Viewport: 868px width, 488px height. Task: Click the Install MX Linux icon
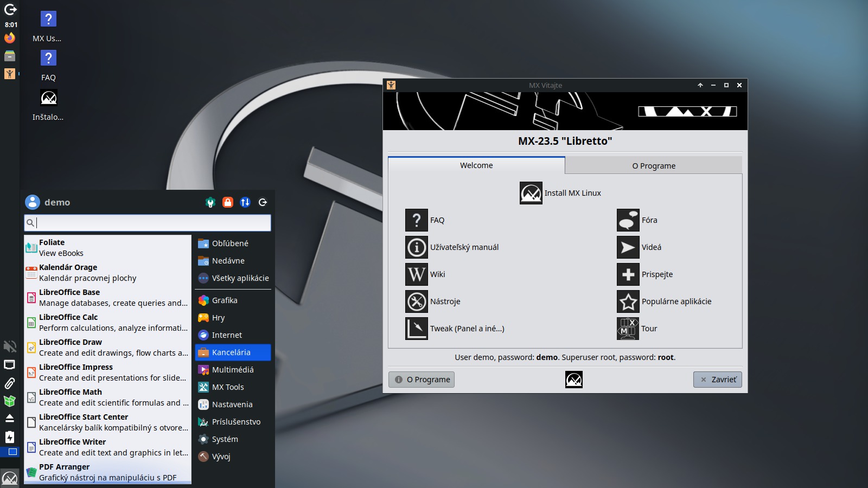tap(531, 193)
